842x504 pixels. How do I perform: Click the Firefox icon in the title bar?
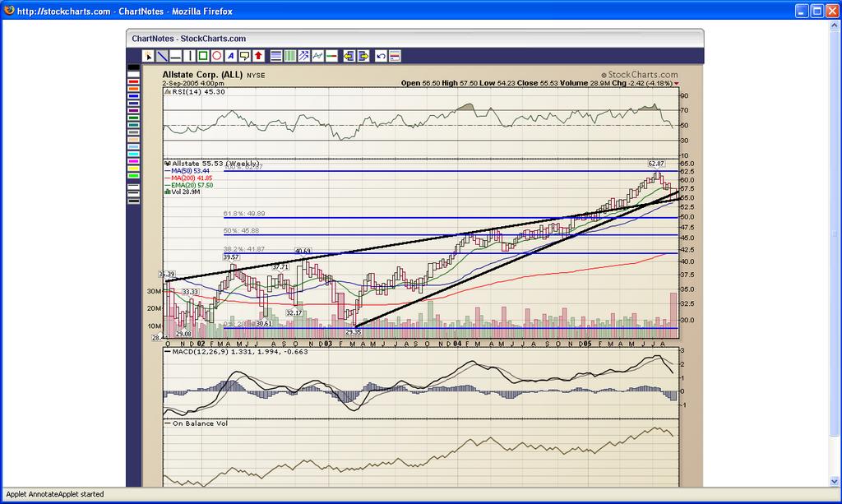[9, 10]
